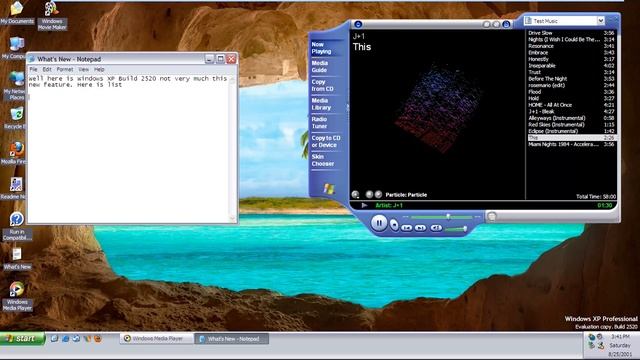
Task: Select "Embrace" in the playlist
Action: 571,53
